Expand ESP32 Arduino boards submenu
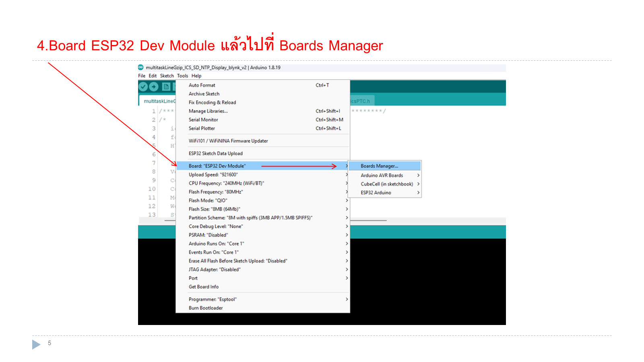644x362 pixels. (x=384, y=193)
